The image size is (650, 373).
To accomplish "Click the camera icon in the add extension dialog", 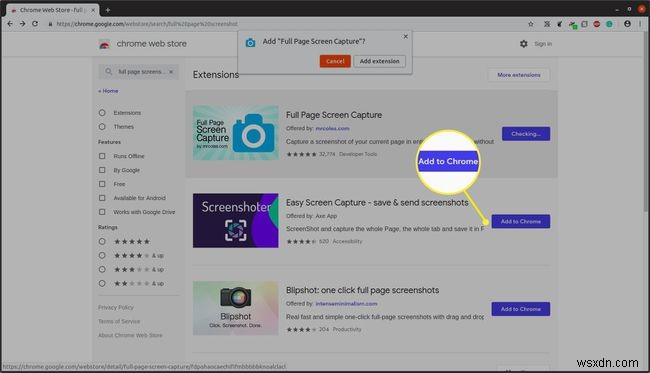I will pos(250,42).
